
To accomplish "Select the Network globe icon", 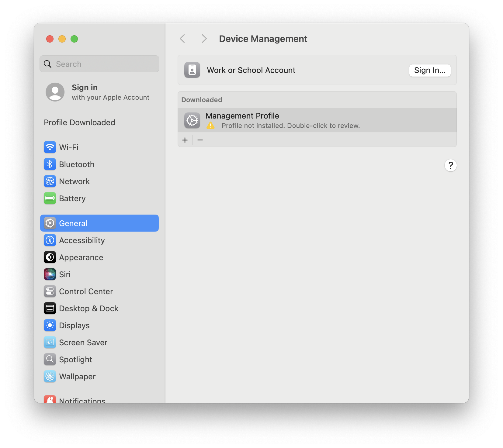I will 50,181.
